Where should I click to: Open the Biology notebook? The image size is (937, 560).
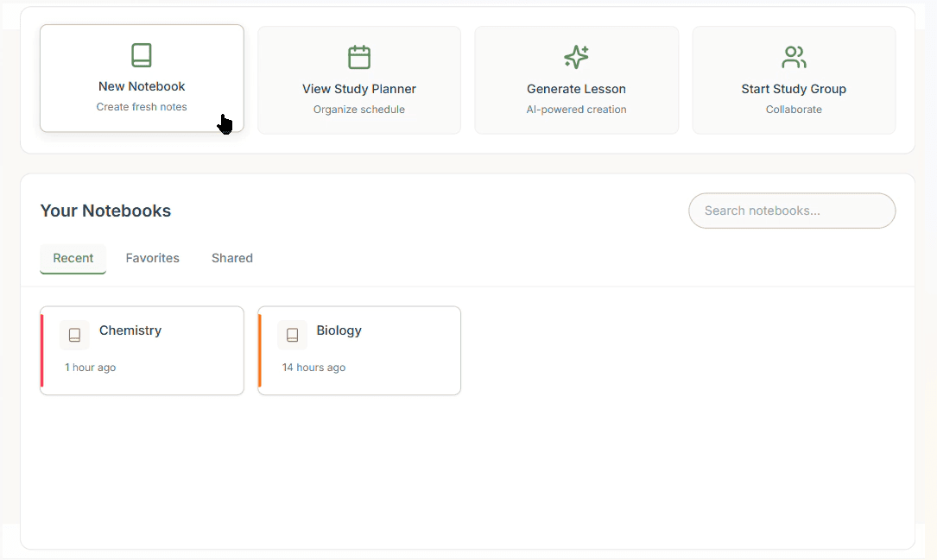coord(359,350)
